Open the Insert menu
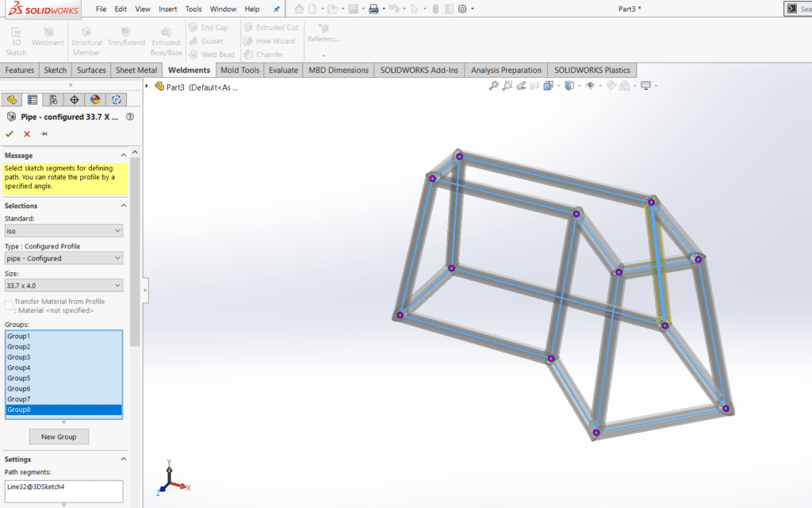This screenshot has width=812, height=508. click(167, 9)
